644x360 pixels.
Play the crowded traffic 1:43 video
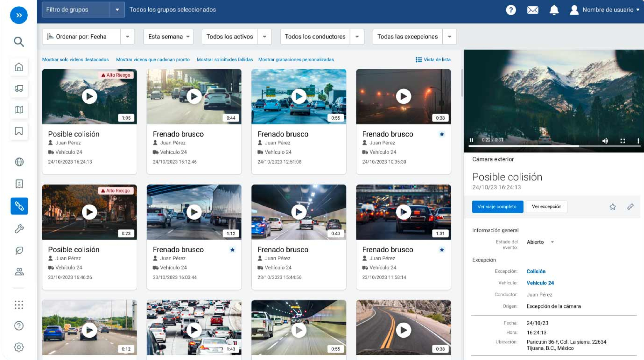click(x=194, y=330)
